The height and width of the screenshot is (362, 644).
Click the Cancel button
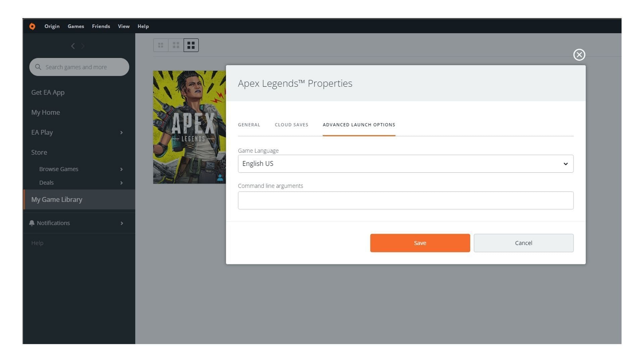tap(524, 243)
